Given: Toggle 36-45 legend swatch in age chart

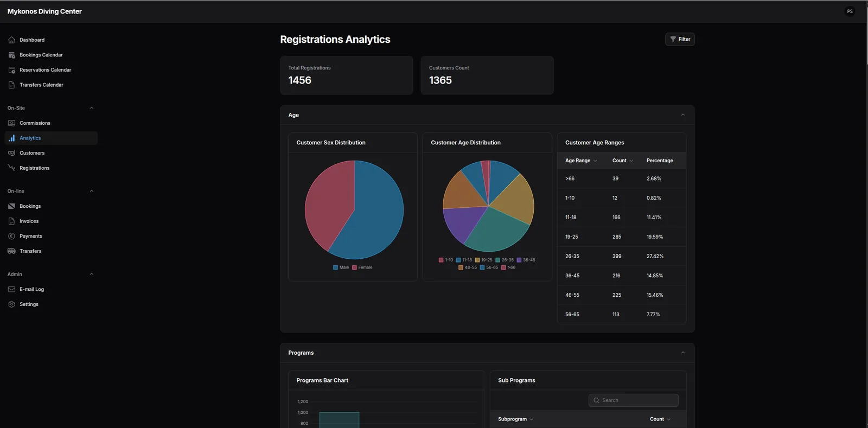Looking at the screenshot, I should click(519, 260).
